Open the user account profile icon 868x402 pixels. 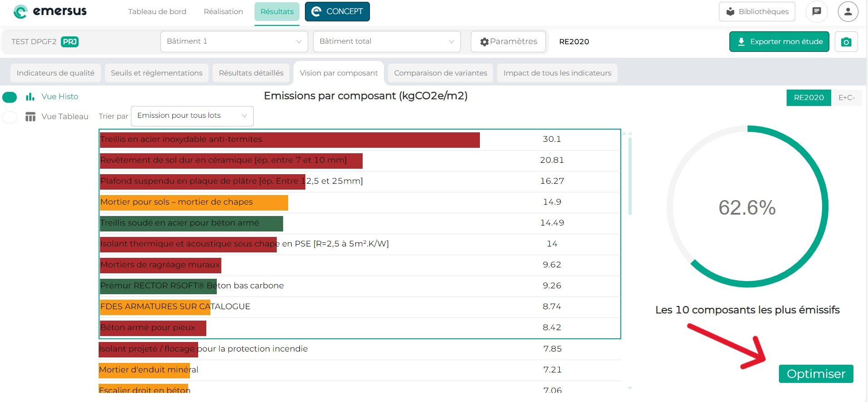coord(848,11)
